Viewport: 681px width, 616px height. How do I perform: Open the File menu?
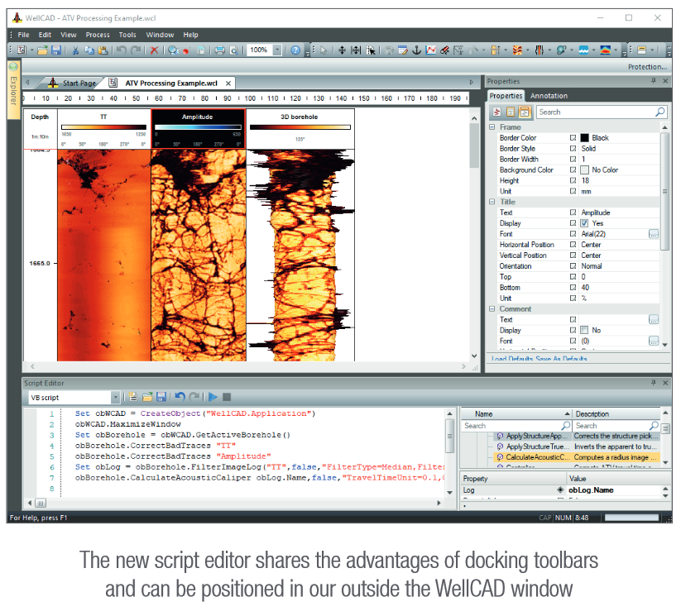tap(23, 35)
